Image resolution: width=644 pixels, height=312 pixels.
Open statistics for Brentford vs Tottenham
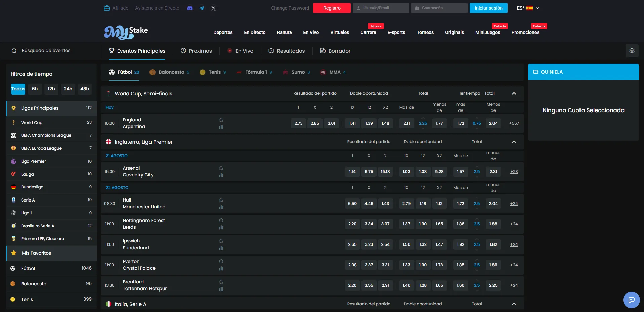tap(221, 289)
